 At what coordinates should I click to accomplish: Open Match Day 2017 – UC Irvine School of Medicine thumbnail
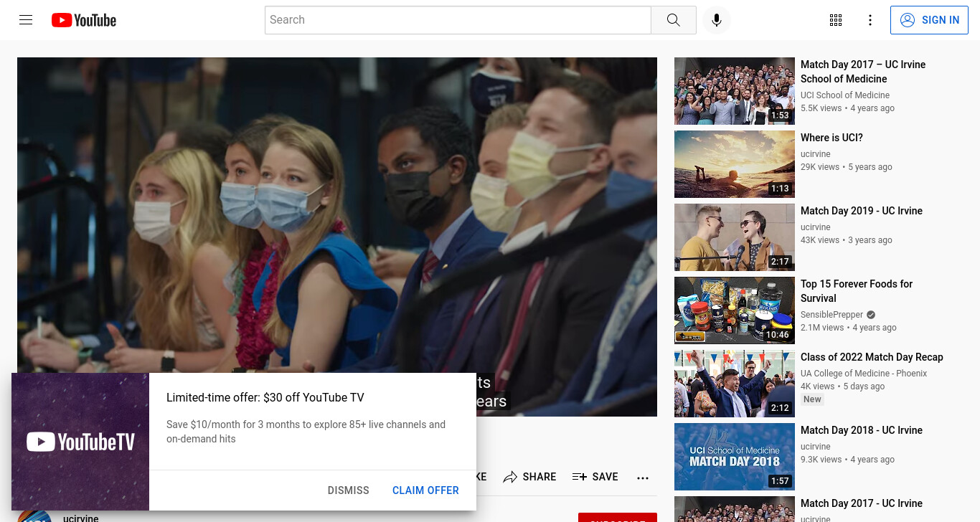(735, 91)
